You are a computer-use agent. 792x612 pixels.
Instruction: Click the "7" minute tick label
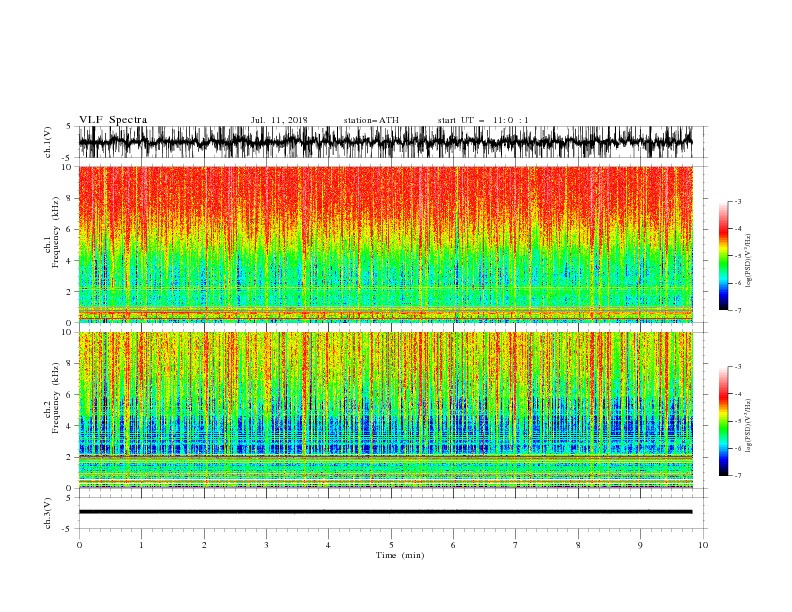click(x=516, y=545)
